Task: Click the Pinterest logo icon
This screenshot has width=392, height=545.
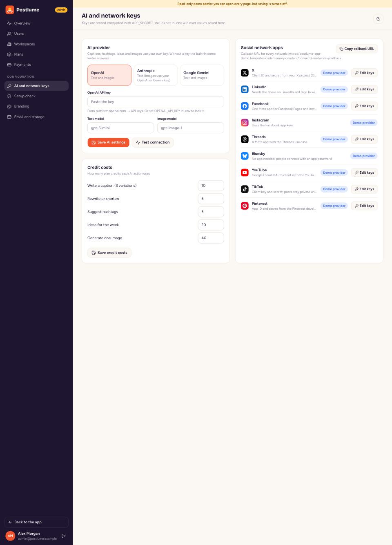Action: 245,206
